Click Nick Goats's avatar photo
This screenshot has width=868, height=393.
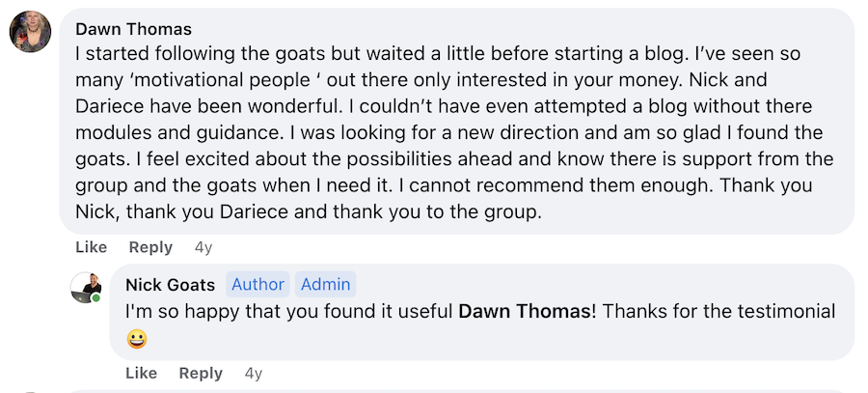(x=86, y=288)
